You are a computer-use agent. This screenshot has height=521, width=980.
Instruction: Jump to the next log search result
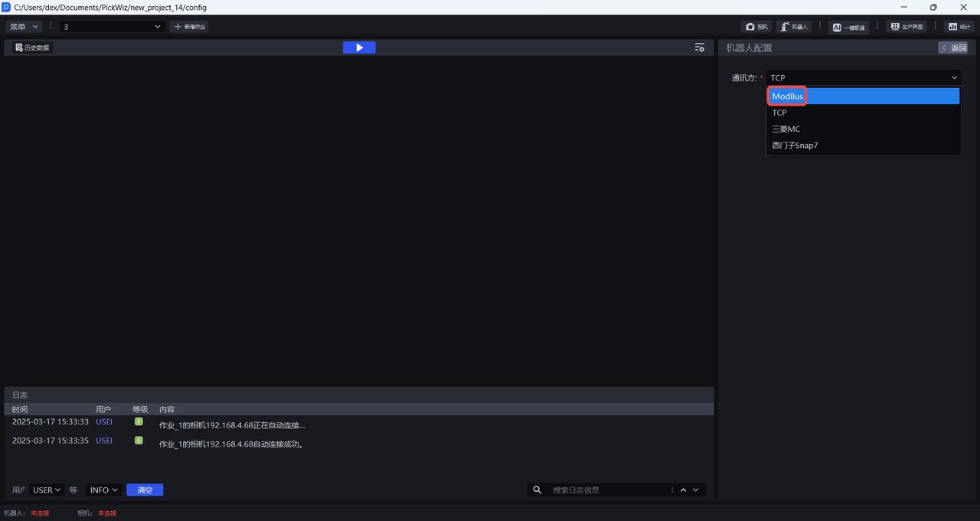(x=696, y=490)
